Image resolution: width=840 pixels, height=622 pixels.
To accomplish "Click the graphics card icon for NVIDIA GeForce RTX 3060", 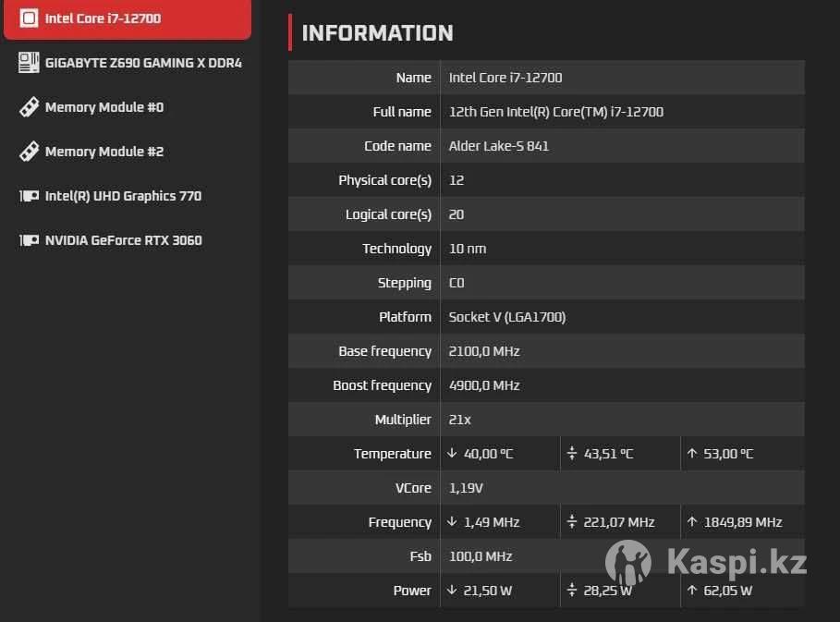I will pyautogui.click(x=29, y=240).
